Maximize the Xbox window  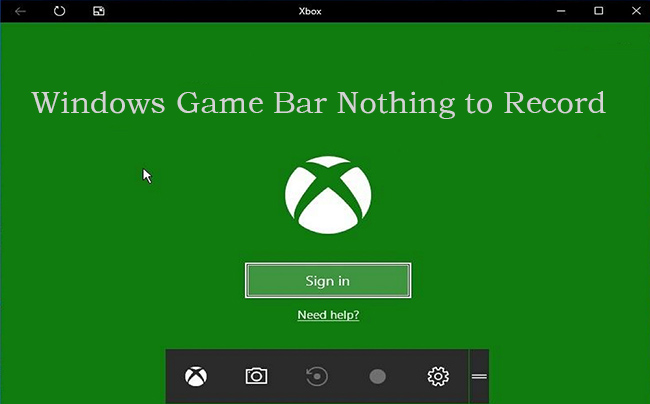coord(599,11)
